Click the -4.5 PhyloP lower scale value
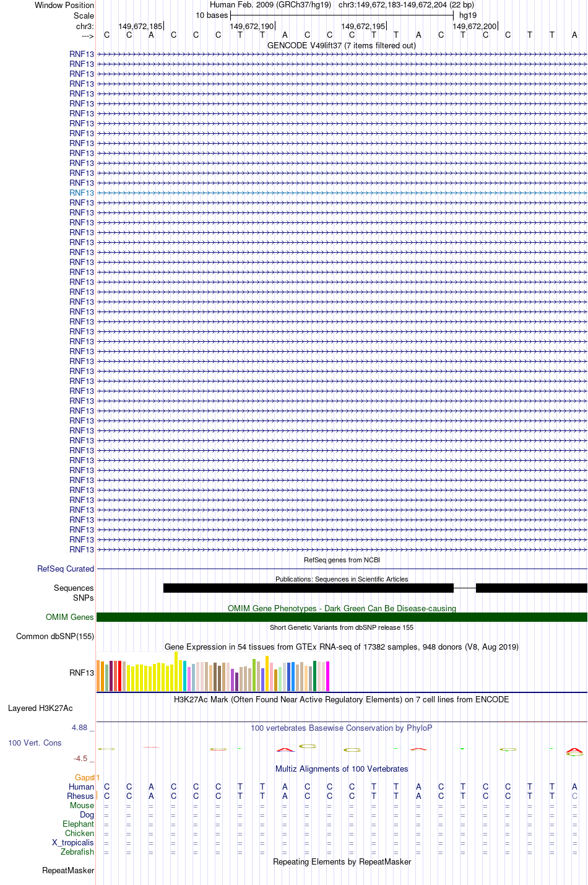Image resolution: width=588 pixels, height=885 pixels. 80,758
